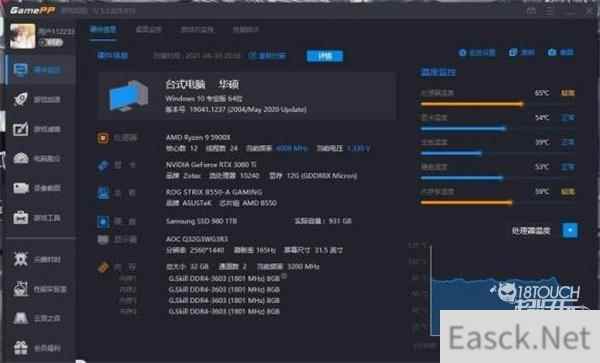Click the copy icon in top-right action row
This screenshot has width=600, height=363.
[513, 52]
